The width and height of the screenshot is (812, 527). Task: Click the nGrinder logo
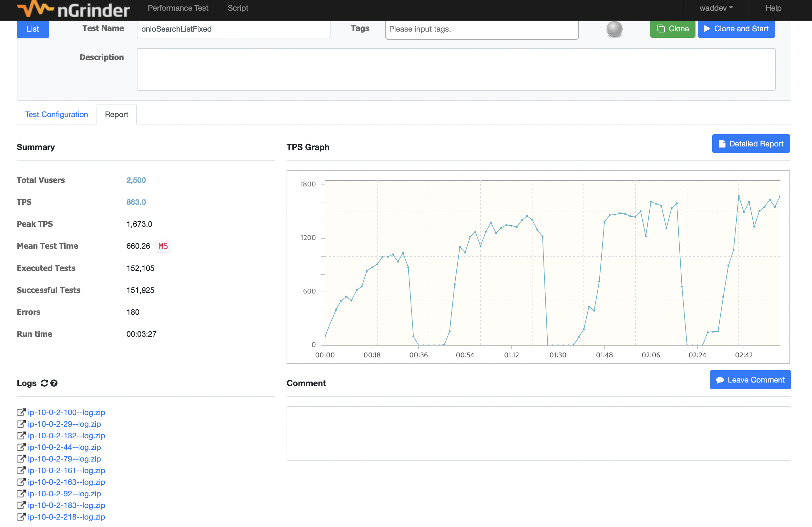coord(73,9)
